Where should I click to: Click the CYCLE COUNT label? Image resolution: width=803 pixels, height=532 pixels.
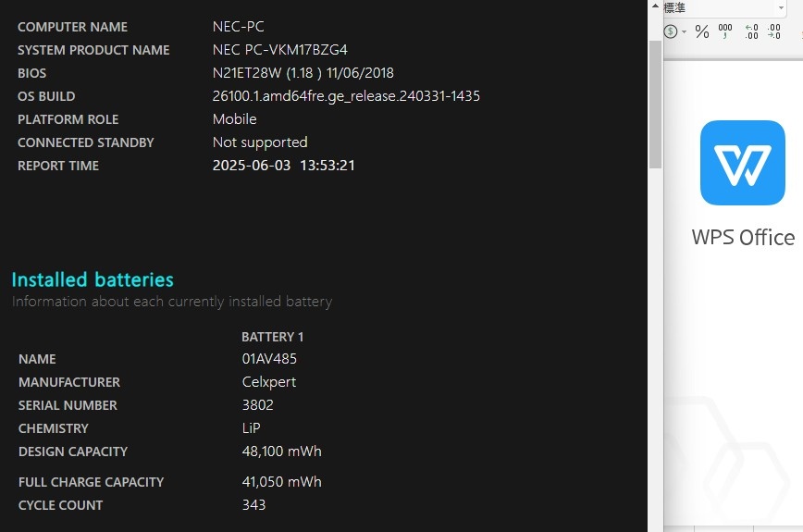click(60, 505)
